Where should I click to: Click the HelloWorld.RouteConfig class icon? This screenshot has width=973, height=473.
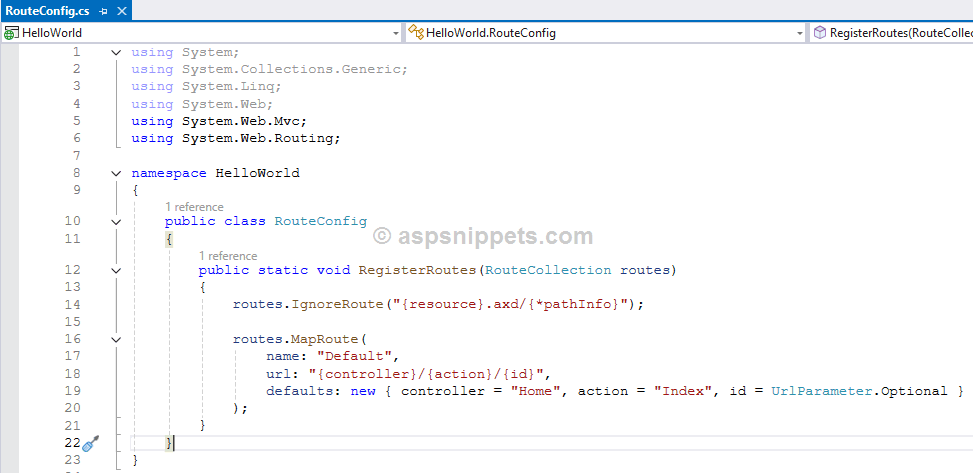tap(416, 33)
